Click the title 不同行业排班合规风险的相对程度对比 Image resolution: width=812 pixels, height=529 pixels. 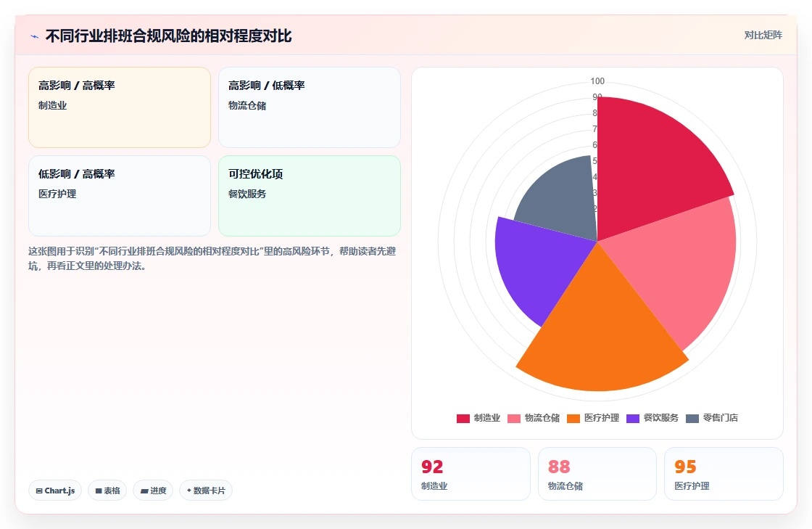(x=168, y=36)
